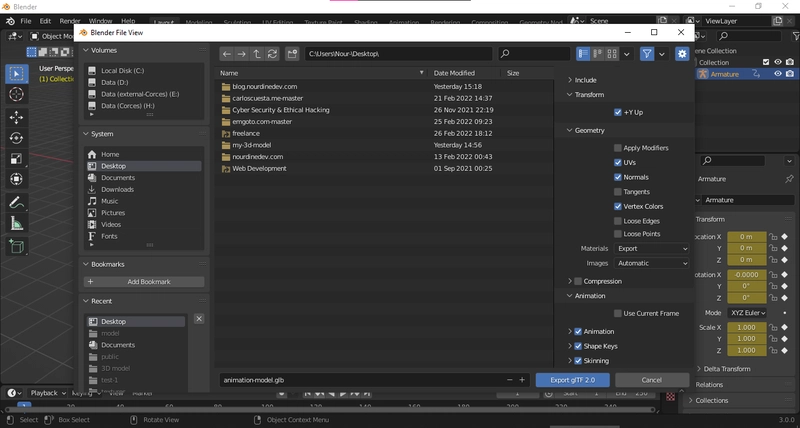Enable the Loose Points checkbox
Image resolution: width=800 pixels, height=428 pixels.
click(x=618, y=234)
